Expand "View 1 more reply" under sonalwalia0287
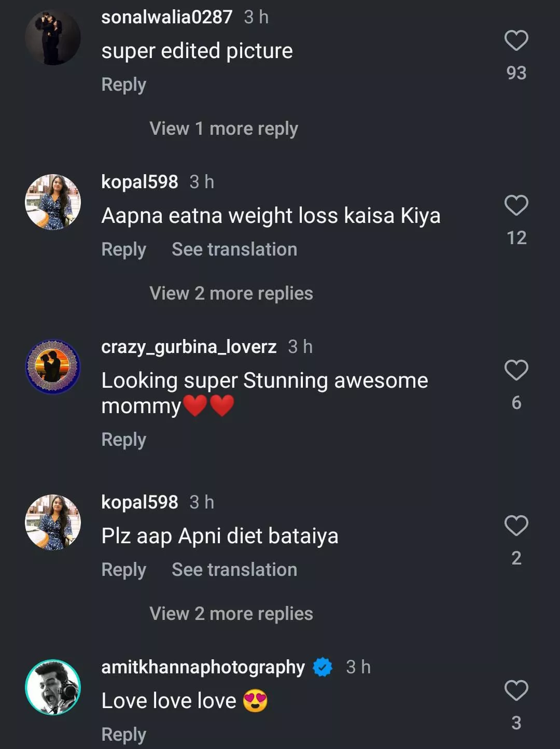The width and height of the screenshot is (560, 749). coord(223,129)
